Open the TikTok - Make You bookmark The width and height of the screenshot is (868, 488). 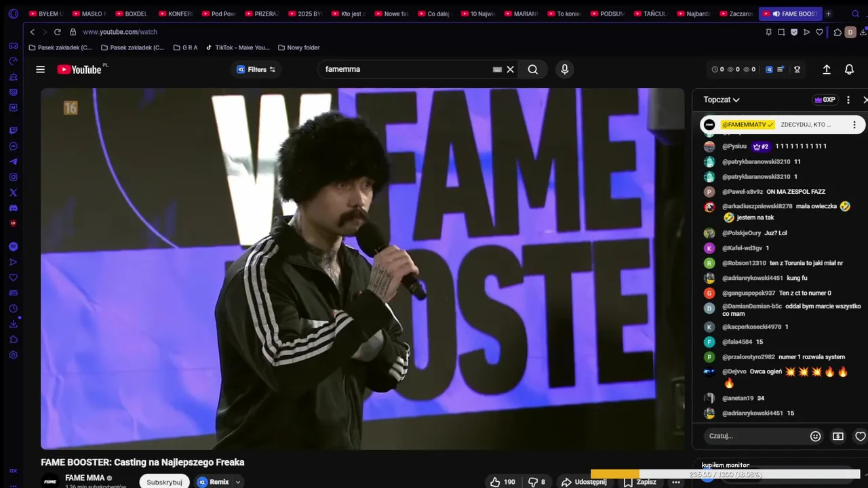click(x=237, y=47)
